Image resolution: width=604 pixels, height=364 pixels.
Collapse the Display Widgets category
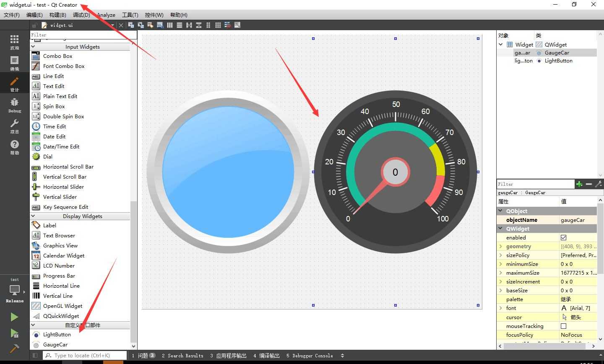(x=33, y=216)
